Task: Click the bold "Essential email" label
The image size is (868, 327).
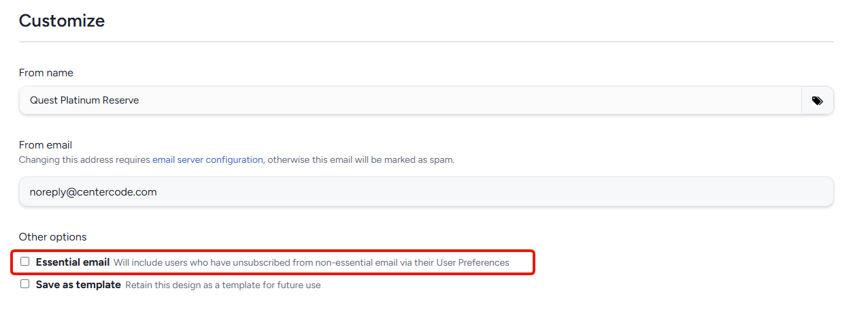Action: 73,262
